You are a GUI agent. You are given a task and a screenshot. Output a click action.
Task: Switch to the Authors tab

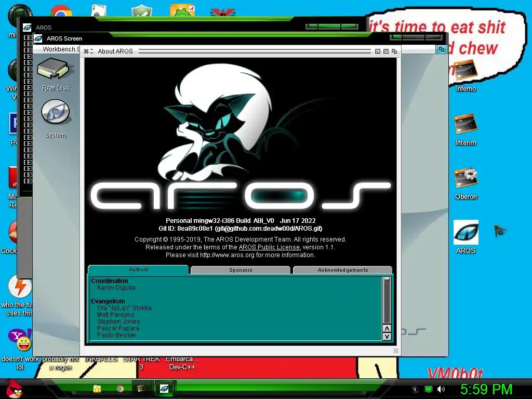pos(138,270)
